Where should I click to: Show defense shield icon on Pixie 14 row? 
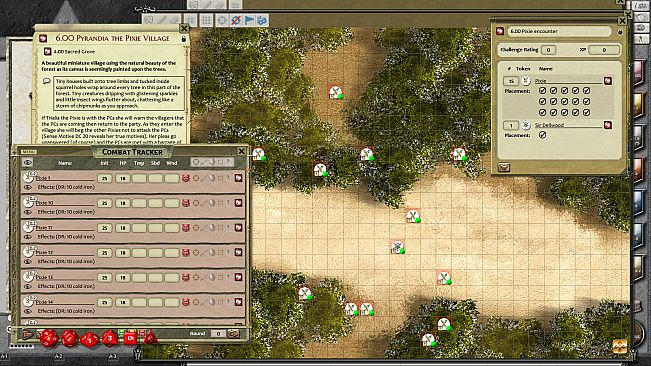click(x=212, y=302)
